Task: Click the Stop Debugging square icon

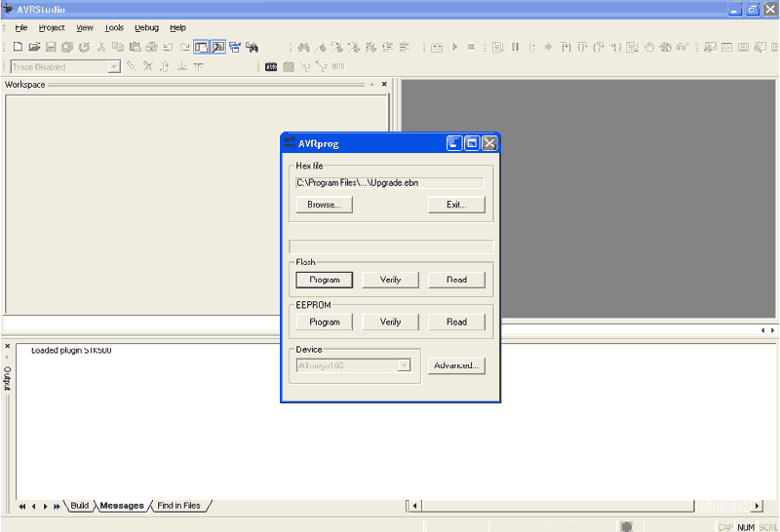Action: (x=471, y=47)
